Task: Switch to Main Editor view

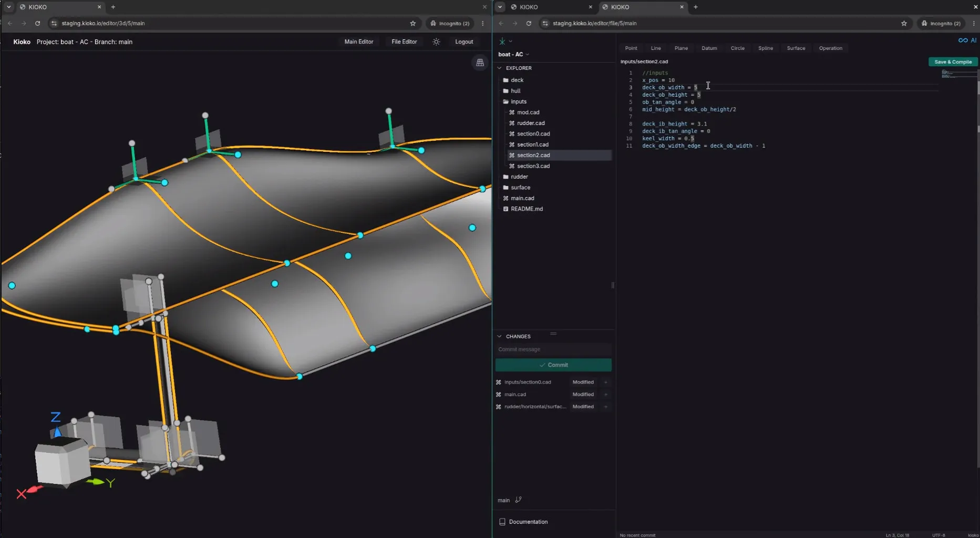Action: (359, 42)
